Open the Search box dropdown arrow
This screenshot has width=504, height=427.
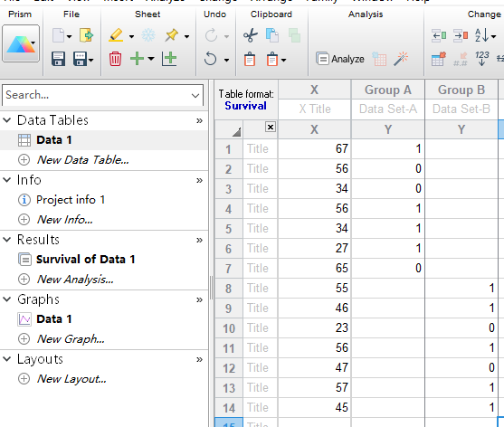click(195, 95)
